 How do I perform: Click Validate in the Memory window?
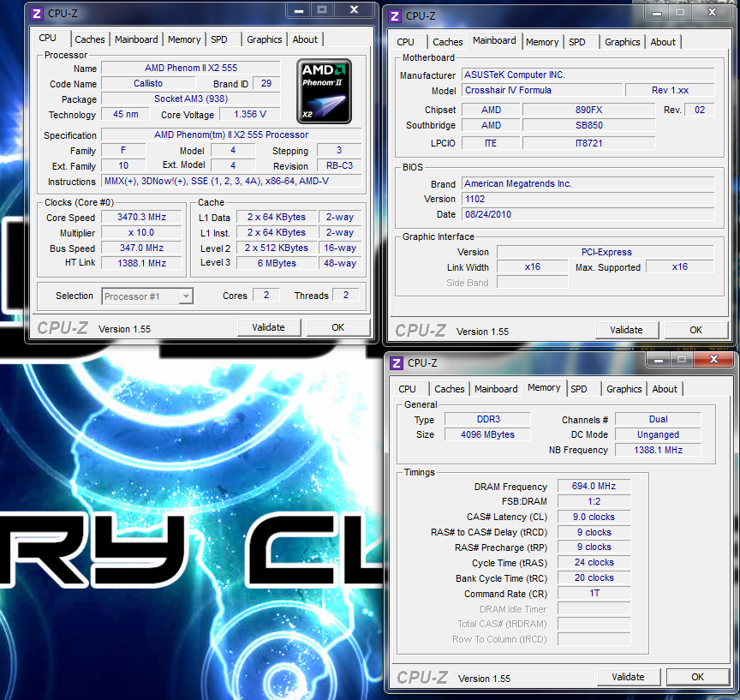[x=628, y=677]
